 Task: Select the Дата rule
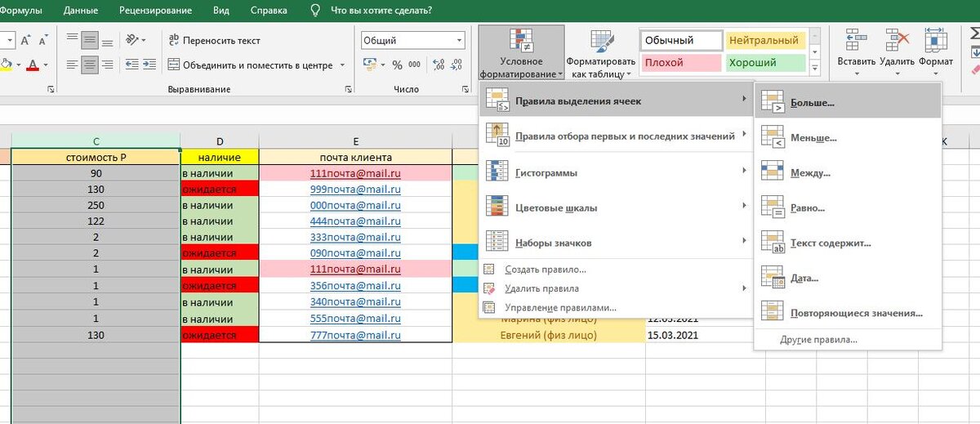click(x=848, y=278)
